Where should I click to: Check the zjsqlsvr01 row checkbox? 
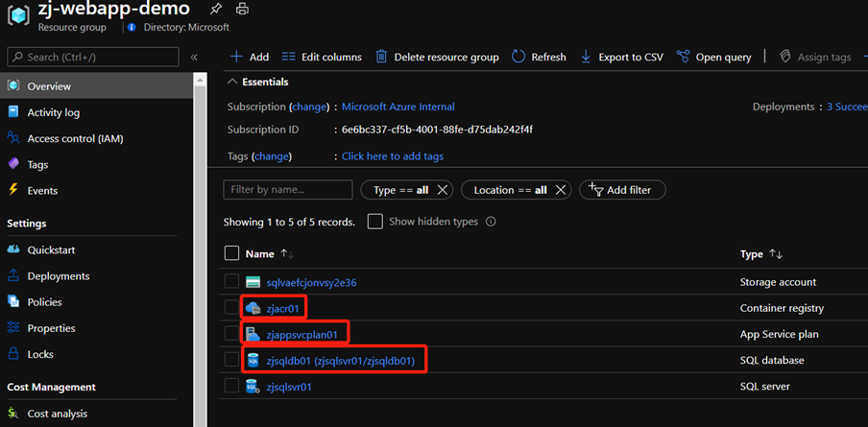231,386
